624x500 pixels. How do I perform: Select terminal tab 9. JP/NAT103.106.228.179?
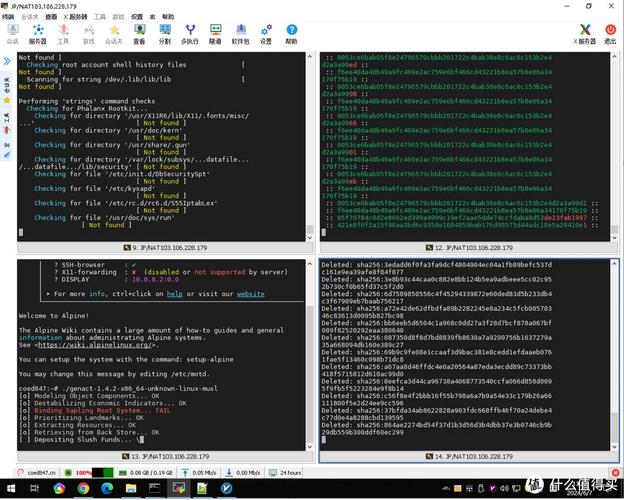[x=165, y=248]
